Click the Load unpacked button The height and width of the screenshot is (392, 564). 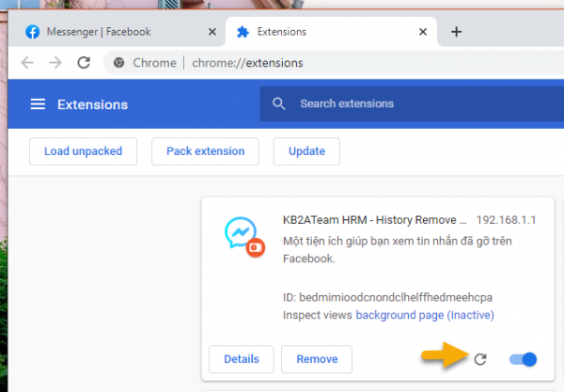click(x=83, y=151)
